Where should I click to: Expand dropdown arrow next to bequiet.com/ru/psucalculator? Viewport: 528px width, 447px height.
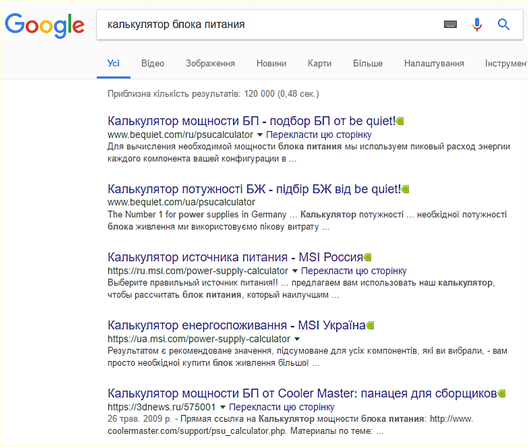pyautogui.click(x=260, y=135)
